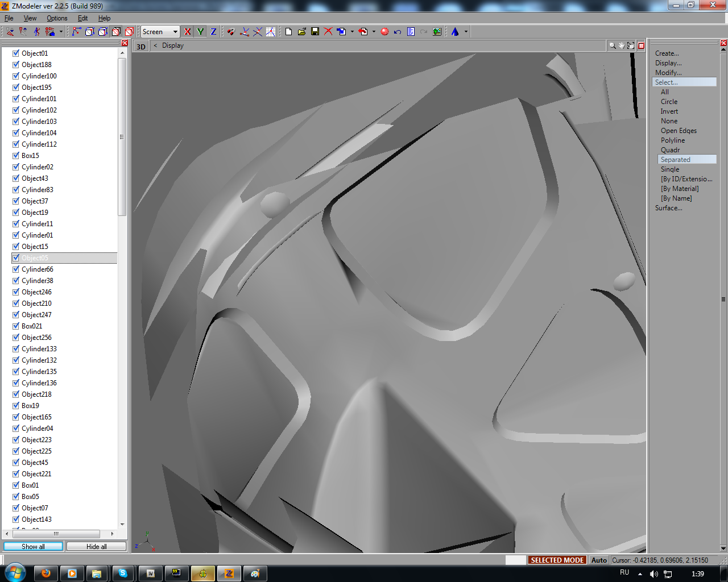The image size is (728, 582).
Task: Open the File menu
Action: (9, 18)
